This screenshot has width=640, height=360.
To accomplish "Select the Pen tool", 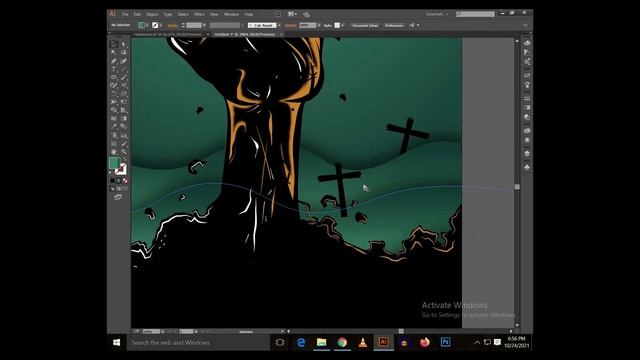I will [113, 61].
